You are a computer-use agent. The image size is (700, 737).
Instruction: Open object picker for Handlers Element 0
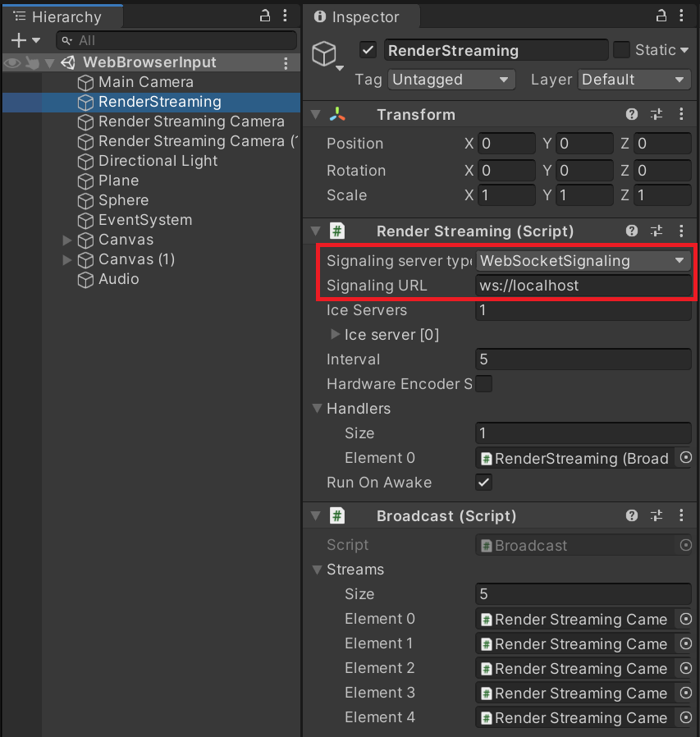(686, 458)
